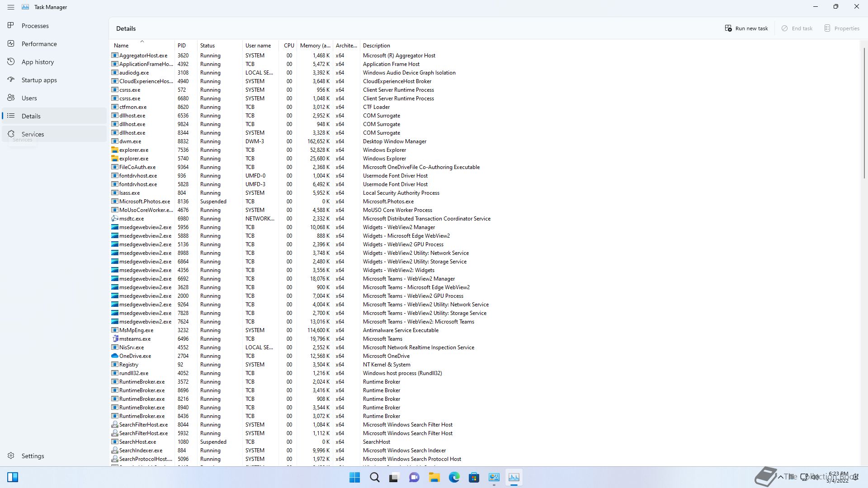Click the vertical scrollbar of the process list
Screen dimensions: 868x488
tap(864, 113)
